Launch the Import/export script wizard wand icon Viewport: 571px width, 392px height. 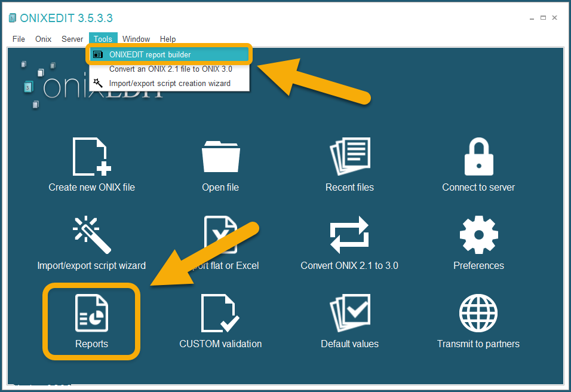(92, 235)
